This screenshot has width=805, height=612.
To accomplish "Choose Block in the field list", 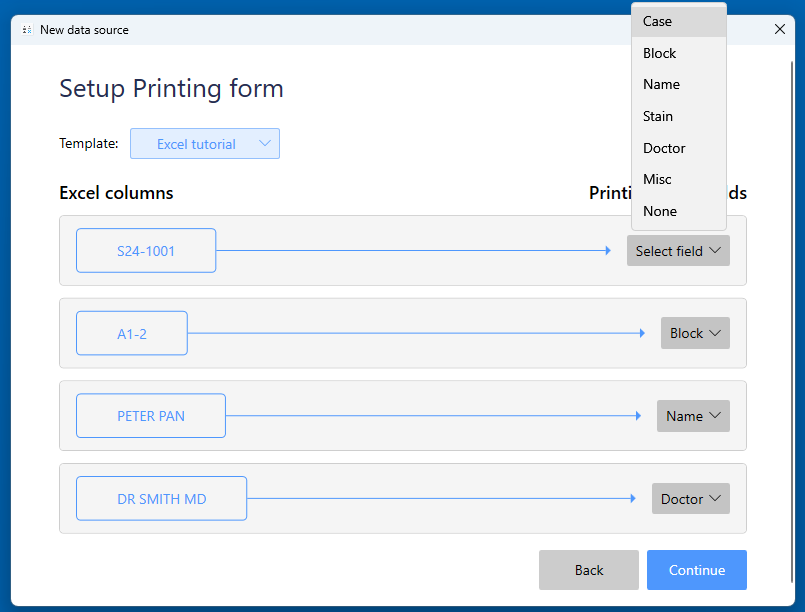I will 678,53.
